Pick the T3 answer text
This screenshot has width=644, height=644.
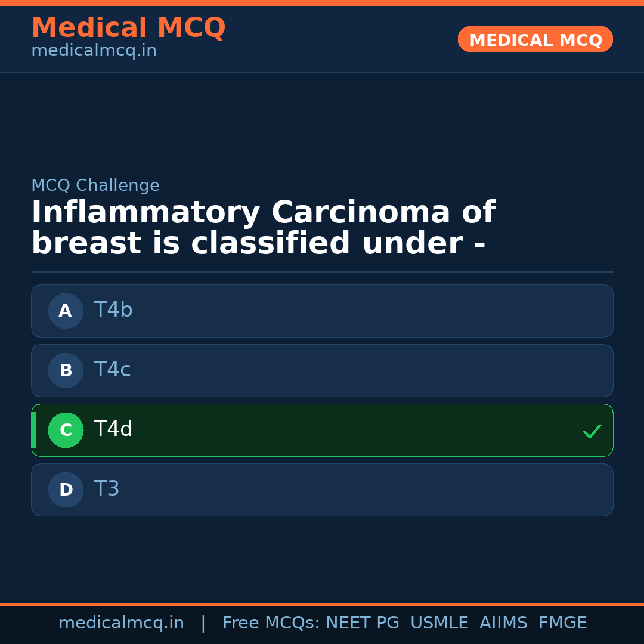pyautogui.click(x=107, y=489)
